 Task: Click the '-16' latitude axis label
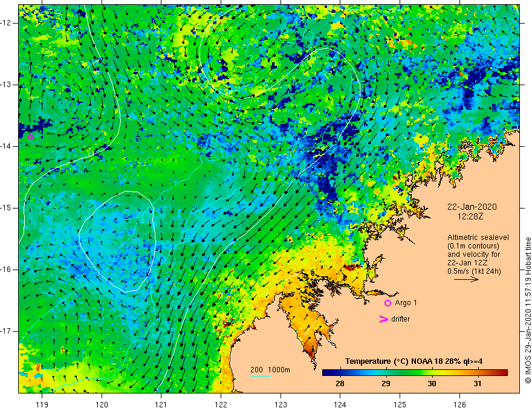[x=7, y=270]
